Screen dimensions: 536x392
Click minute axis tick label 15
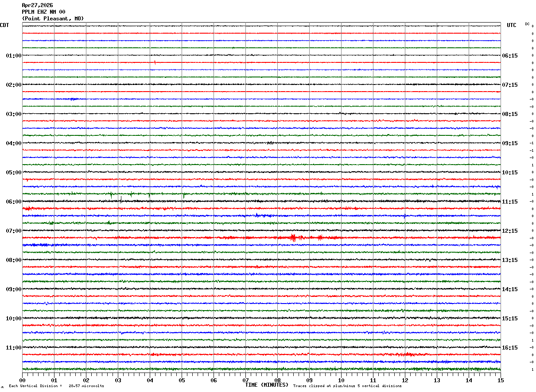[x=501, y=380]
